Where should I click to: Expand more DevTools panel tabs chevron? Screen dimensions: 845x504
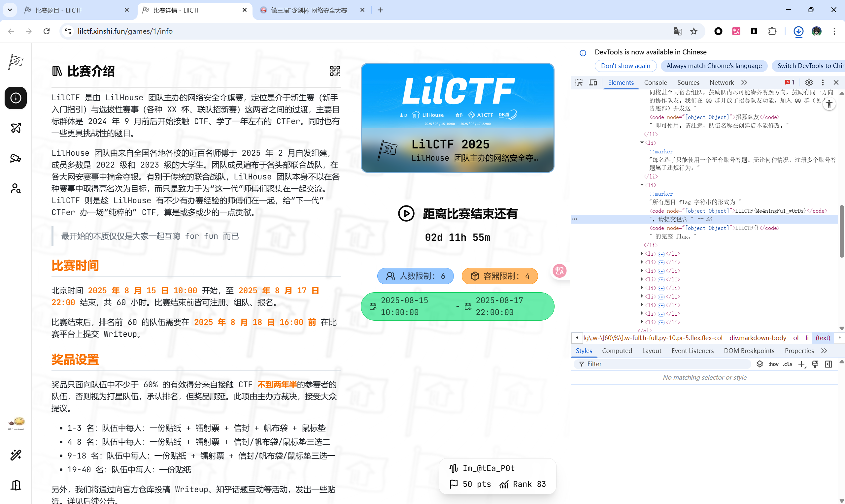click(x=744, y=82)
